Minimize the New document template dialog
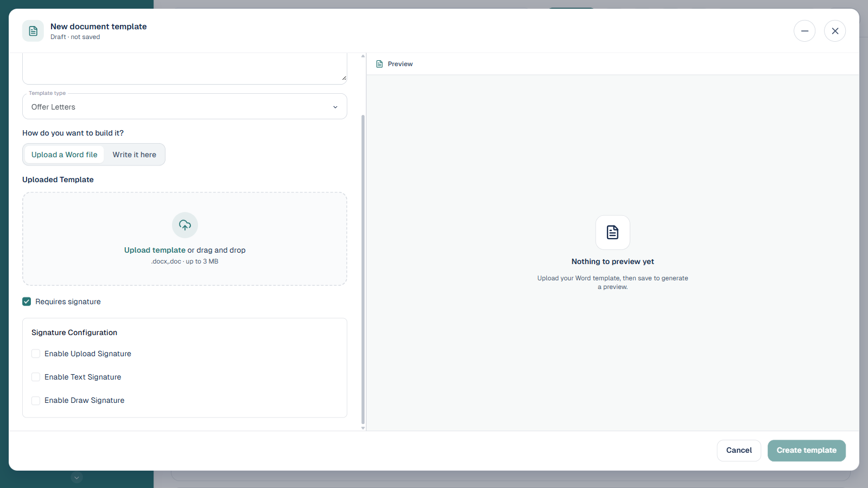The height and width of the screenshot is (488, 868). point(805,31)
